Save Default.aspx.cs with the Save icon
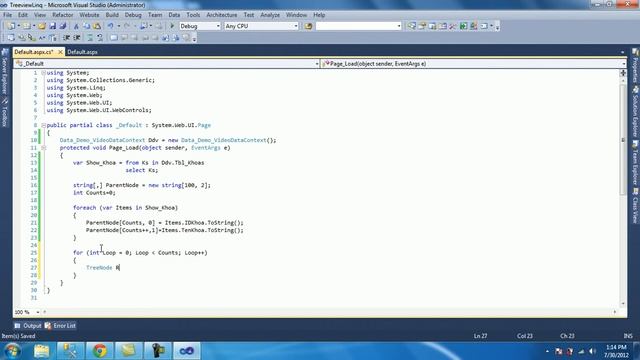 point(53,26)
